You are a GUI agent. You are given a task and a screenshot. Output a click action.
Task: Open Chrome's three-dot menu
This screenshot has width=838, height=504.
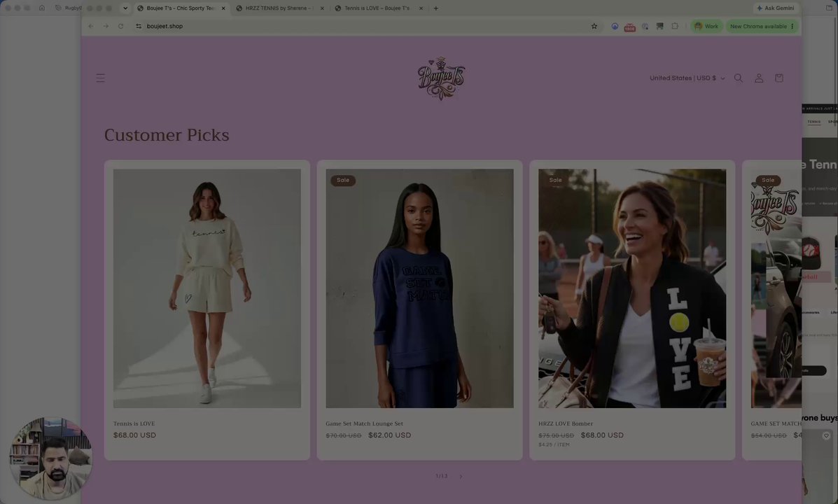(792, 26)
